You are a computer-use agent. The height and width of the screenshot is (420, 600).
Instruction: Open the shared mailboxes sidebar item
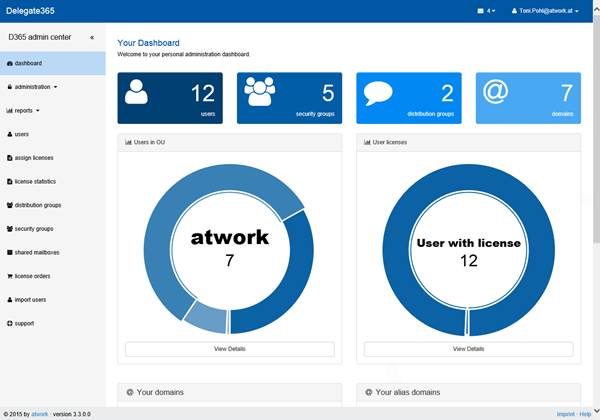(x=37, y=252)
